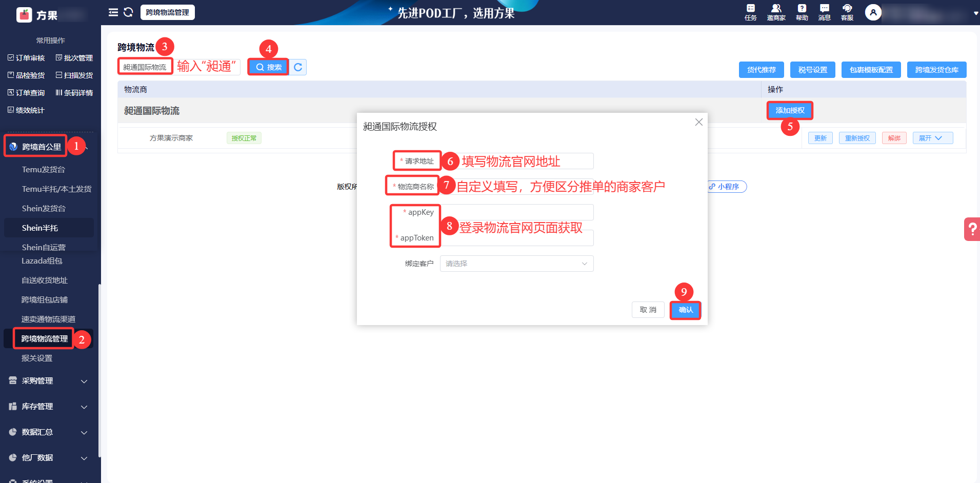Open 订单审核 shortcut
Image resolution: width=980 pixels, height=483 pixels.
(26, 58)
